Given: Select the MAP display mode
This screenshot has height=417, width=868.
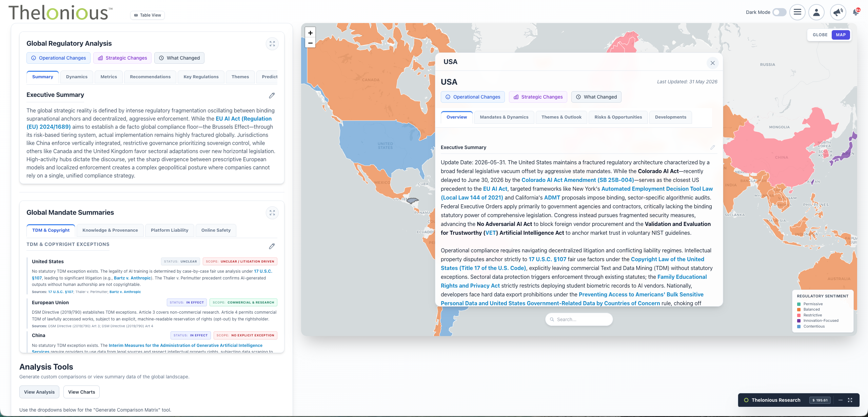Looking at the screenshot, I should [x=841, y=35].
